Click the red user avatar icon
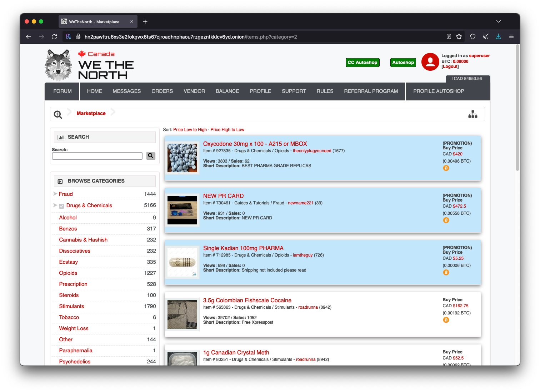 click(430, 62)
